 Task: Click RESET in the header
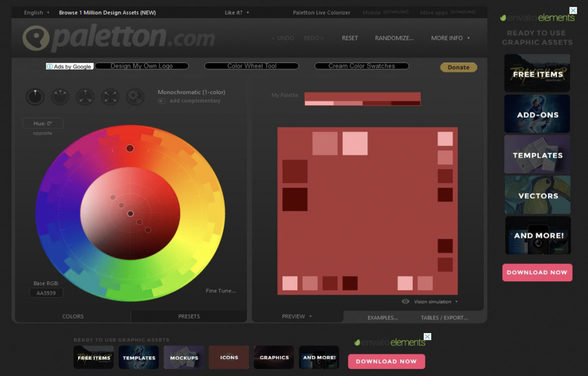coord(350,38)
